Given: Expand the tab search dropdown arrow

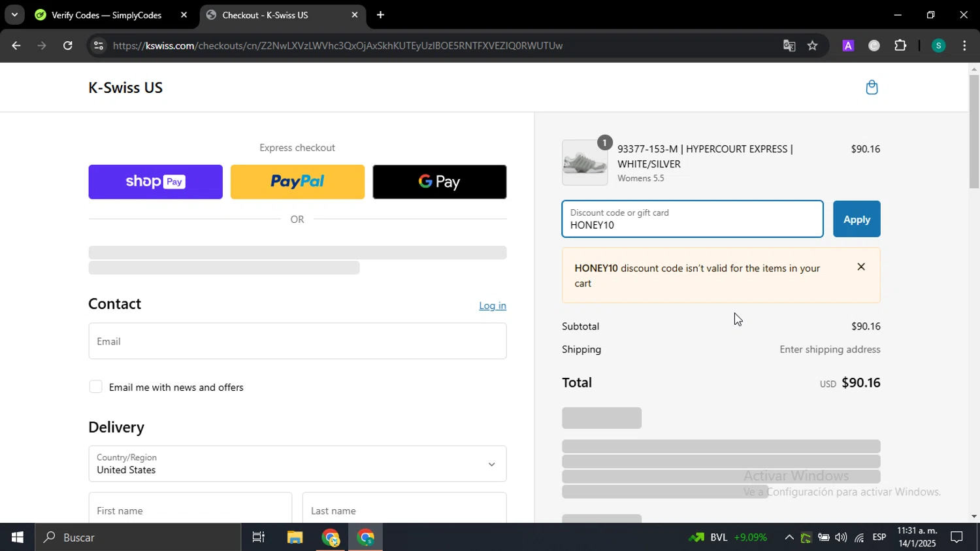Looking at the screenshot, I should click(14, 15).
